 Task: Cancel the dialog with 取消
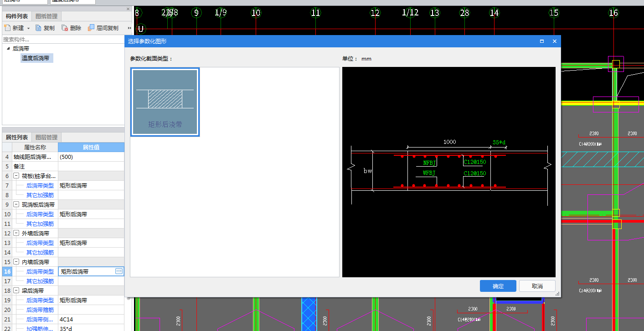tap(537, 286)
